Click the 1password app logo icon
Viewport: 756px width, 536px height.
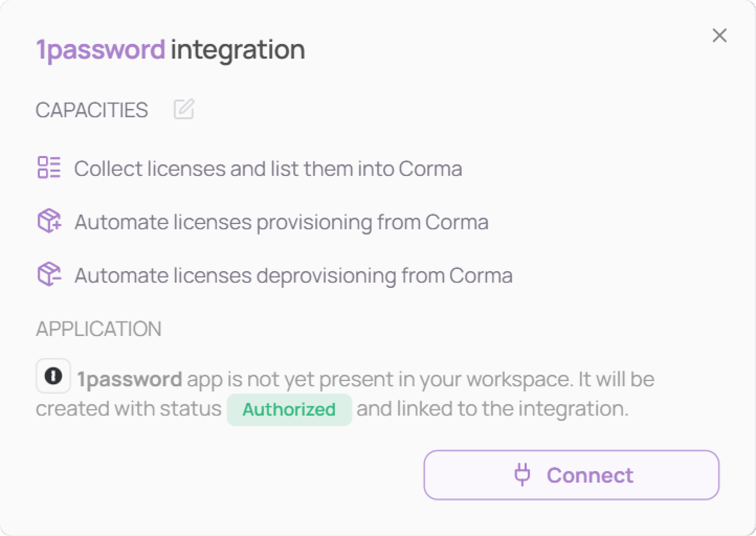click(53, 376)
